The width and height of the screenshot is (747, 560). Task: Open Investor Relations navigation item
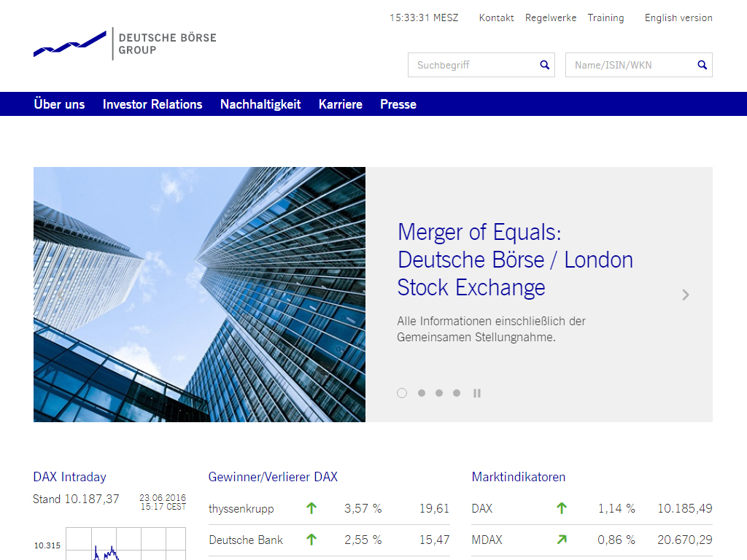pos(152,104)
